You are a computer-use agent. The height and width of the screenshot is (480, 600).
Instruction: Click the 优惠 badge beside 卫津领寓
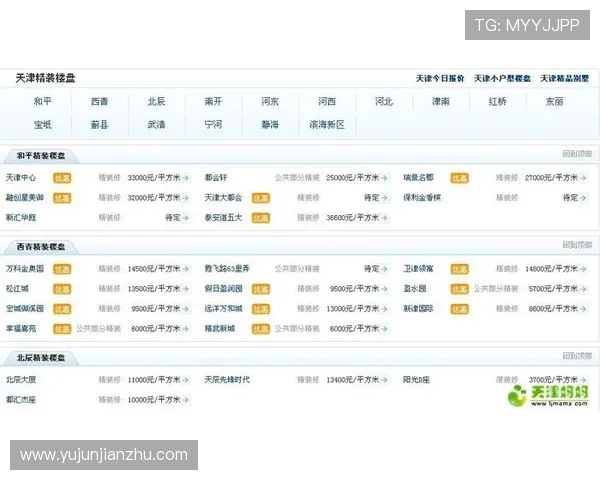tap(460, 269)
